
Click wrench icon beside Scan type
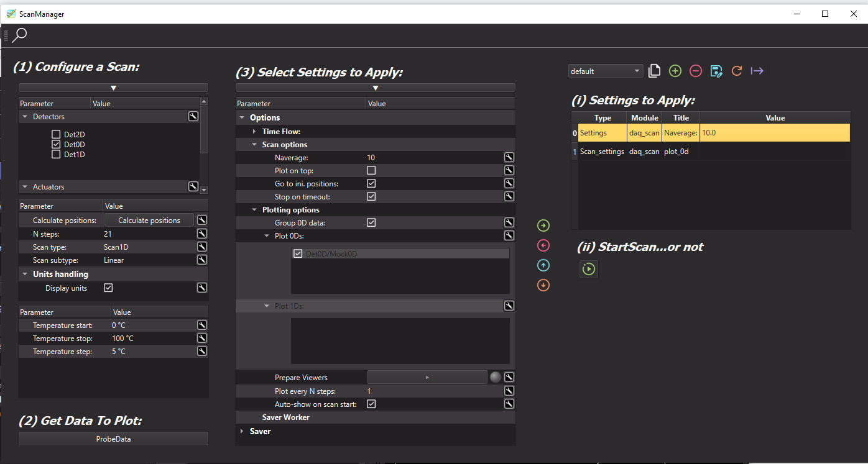[x=202, y=247]
